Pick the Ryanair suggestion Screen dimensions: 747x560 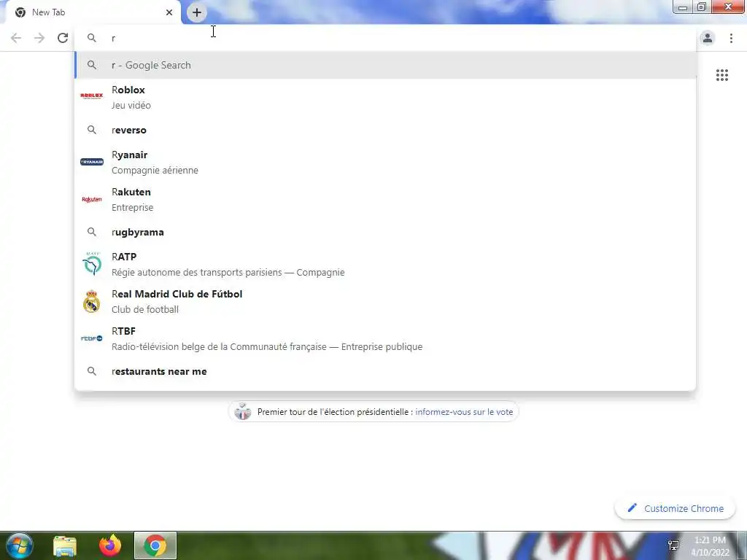385,163
